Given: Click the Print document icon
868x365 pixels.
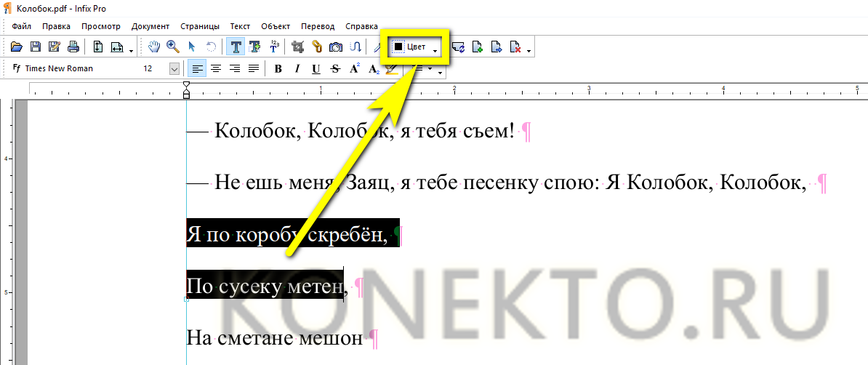Looking at the screenshot, I should [73, 47].
